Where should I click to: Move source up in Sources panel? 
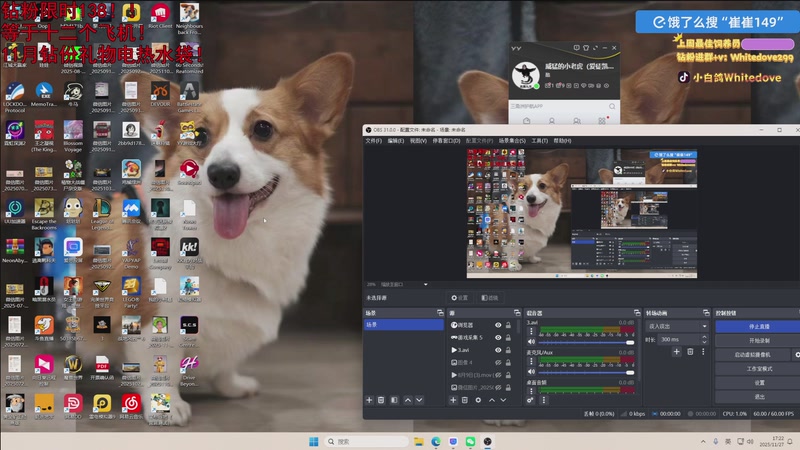click(x=492, y=400)
